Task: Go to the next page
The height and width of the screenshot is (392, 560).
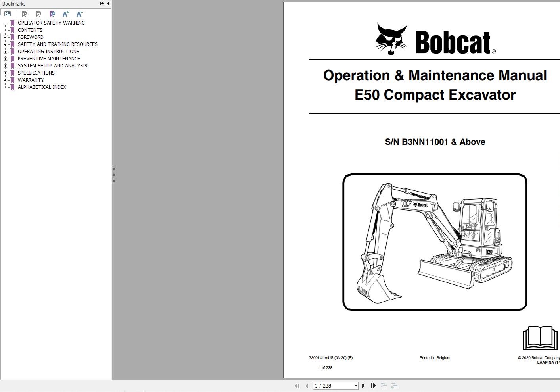Action: coord(363,386)
